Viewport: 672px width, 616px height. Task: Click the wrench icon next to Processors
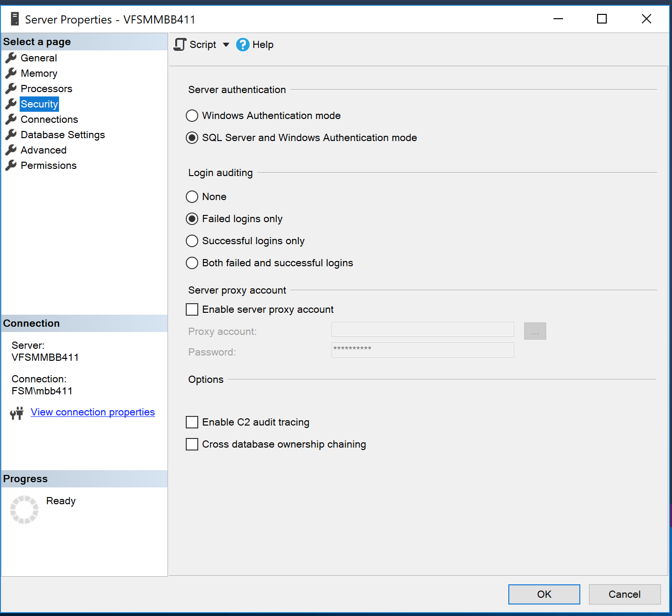(x=11, y=89)
